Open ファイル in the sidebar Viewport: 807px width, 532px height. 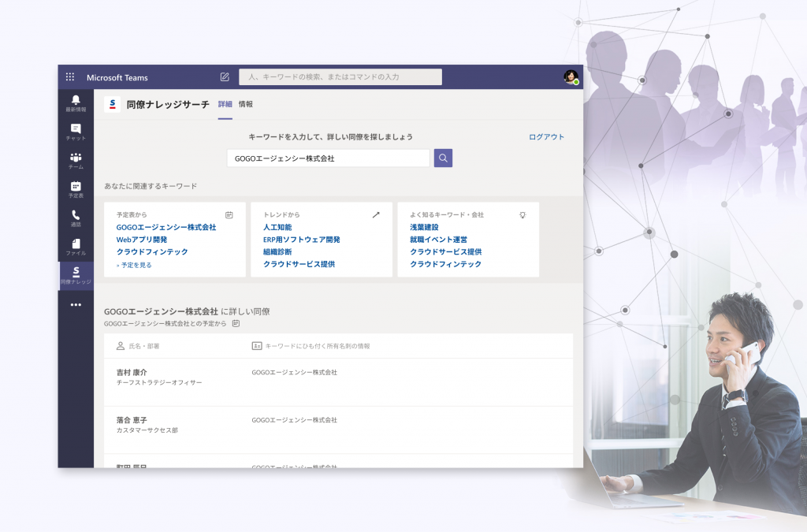coord(76,247)
